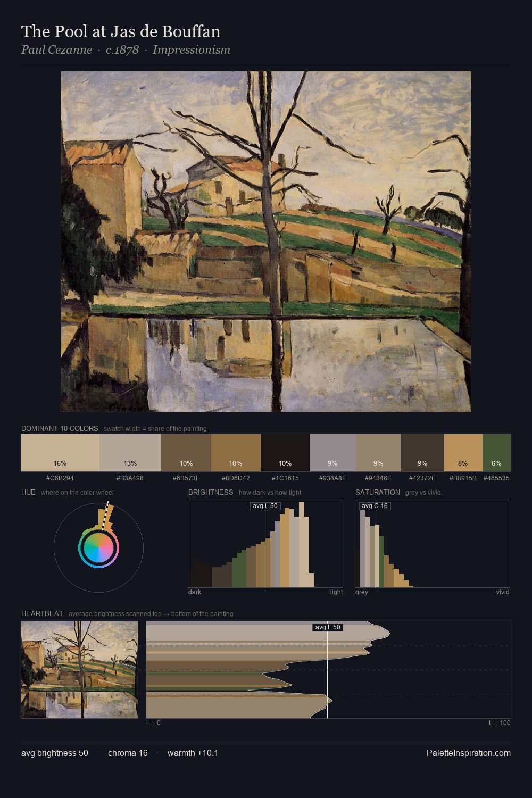The image size is (532, 798).
Task: Click the 'dark' axis label
Action: pyautogui.click(x=195, y=592)
